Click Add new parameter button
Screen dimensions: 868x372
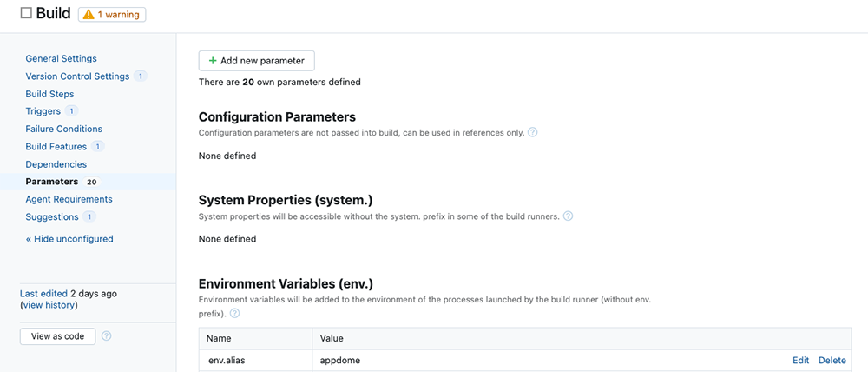coord(257,61)
